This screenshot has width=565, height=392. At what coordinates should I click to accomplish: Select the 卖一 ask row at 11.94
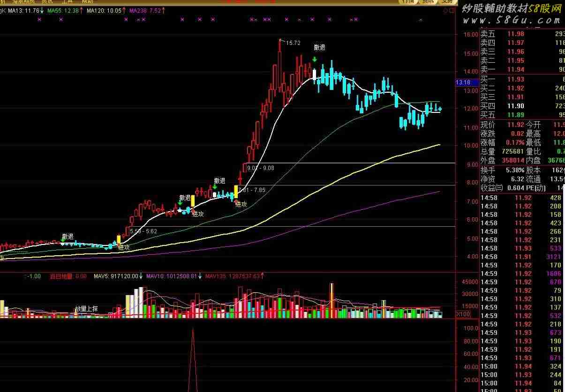522,69
